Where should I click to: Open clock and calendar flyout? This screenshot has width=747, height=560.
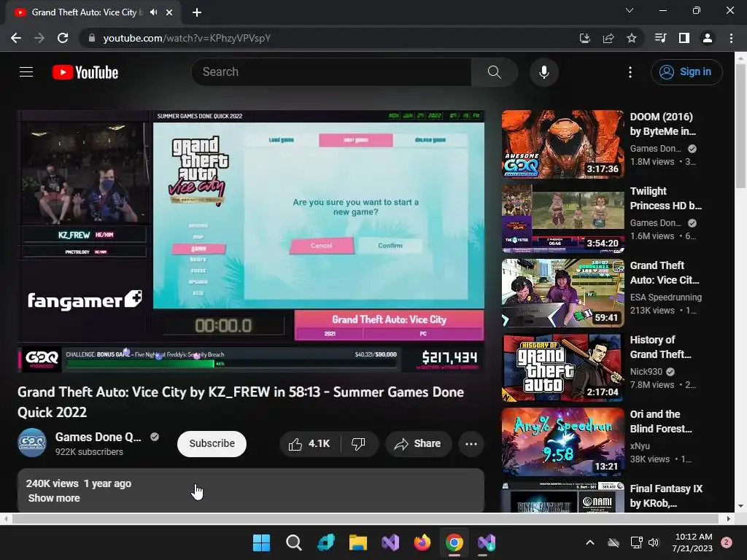pos(692,542)
